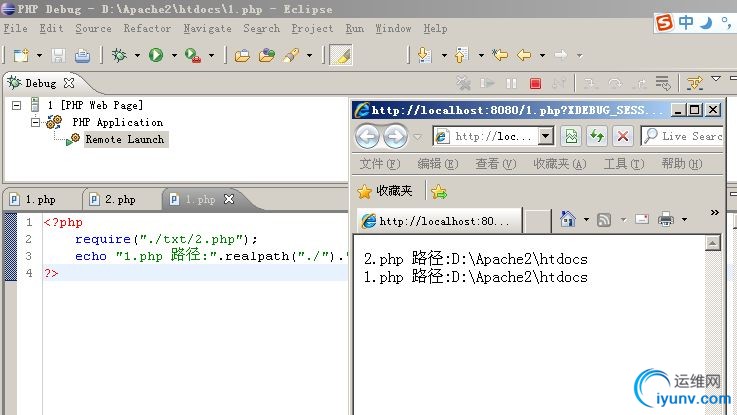Open the File menu
737x415 pixels.
pos(16,29)
